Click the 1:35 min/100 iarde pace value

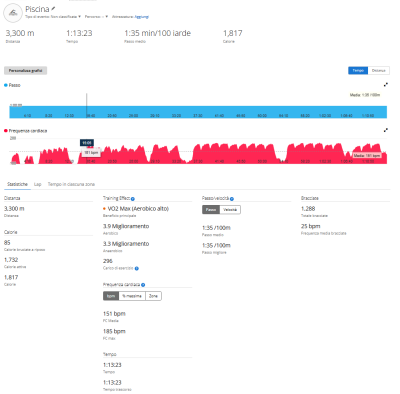point(157,33)
